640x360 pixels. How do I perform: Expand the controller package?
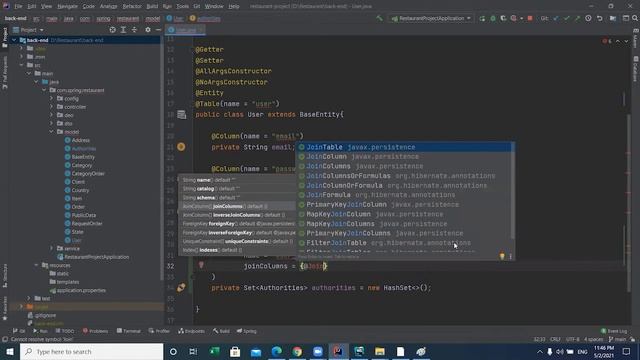51,107
